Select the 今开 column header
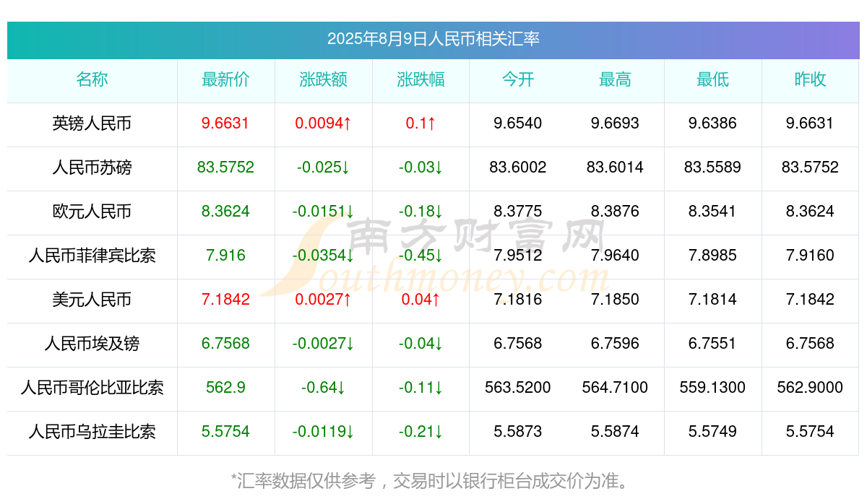Image resolution: width=867 pixels, height=504 pixels. pyautogui.click(x=518, y=79)
